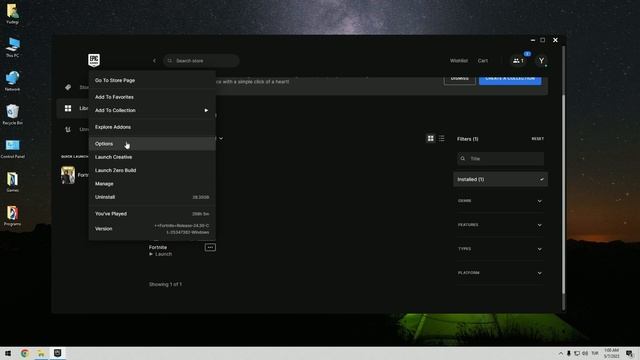The height and width of the screenshot is (360, 640).
Task: Expand the Types filter section
Action: point(500,249)
